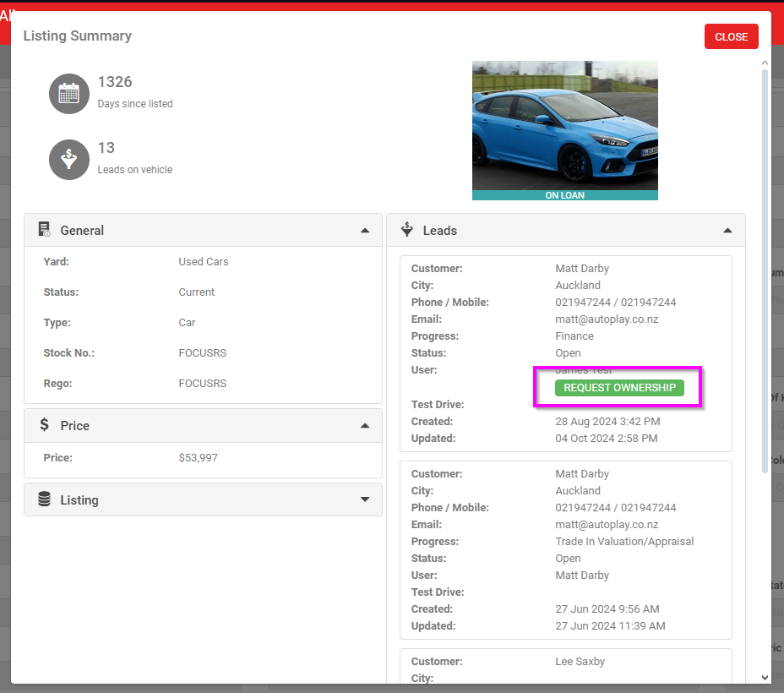Collapse the Leads panel
Screen dimensions: 784x693
point(727,231)
